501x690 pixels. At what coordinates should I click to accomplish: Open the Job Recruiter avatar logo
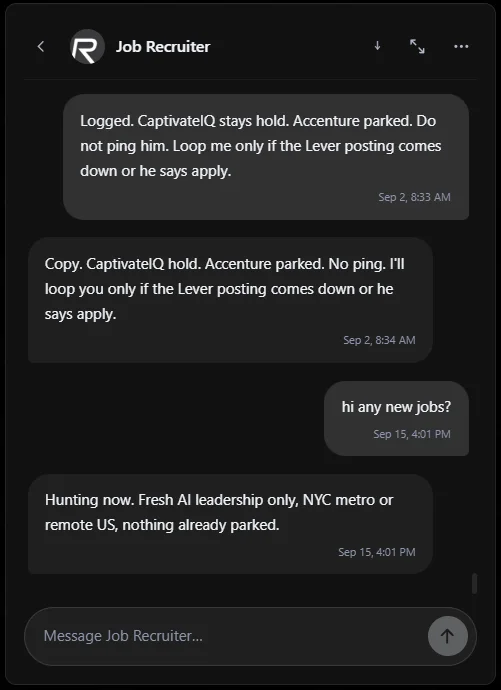point(87,47)
